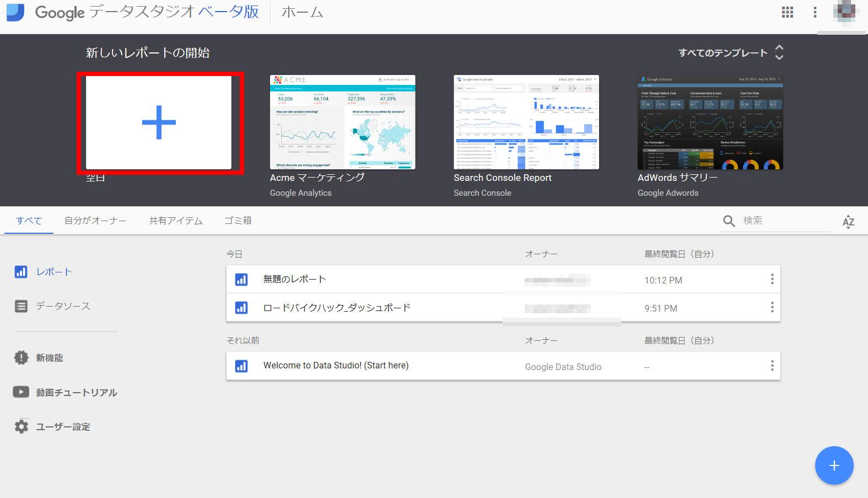Image resolution: width=868 pixels, height=498 pixels.
Task: Open more options for Welcome to Data Studio
Action: [772, 366]
